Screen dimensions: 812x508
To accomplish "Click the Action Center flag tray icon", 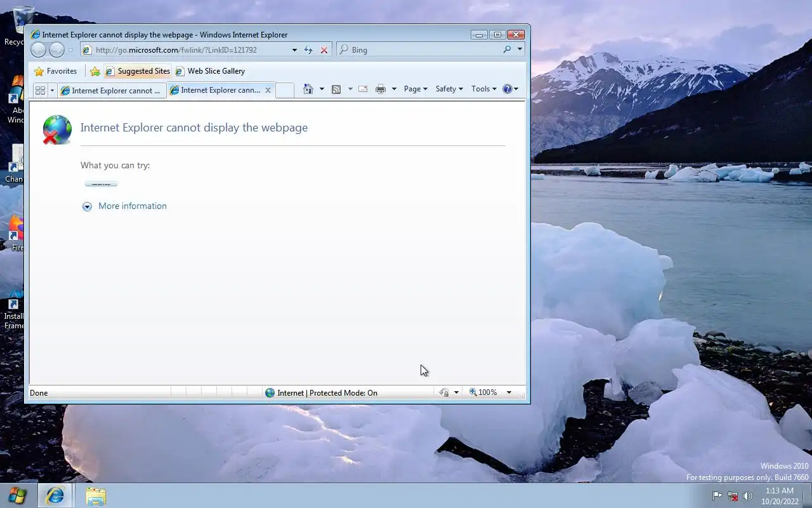I will (x=717, y=496).
